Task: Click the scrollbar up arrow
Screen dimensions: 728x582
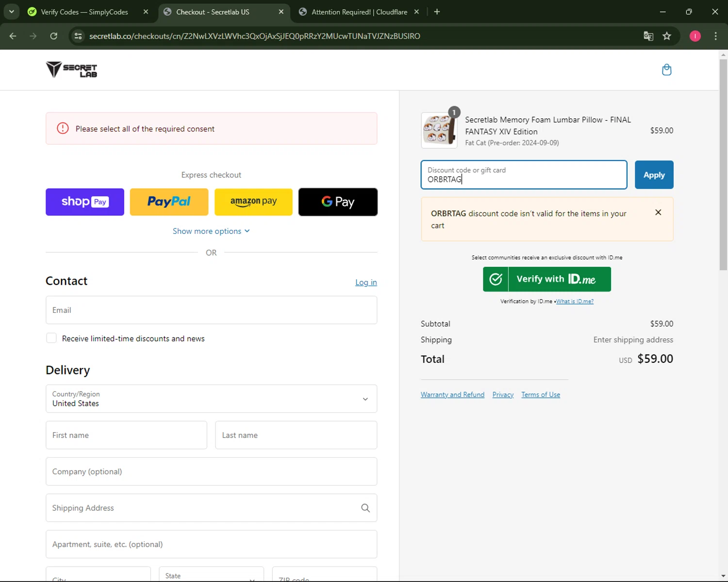Action: (x=723, y=54)
